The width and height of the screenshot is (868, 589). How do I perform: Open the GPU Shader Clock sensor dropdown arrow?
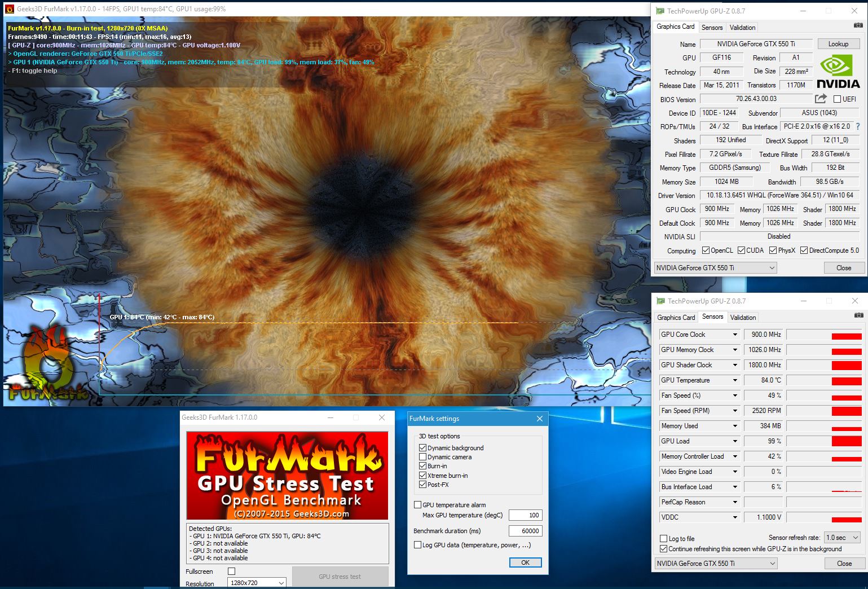point(735,365)
